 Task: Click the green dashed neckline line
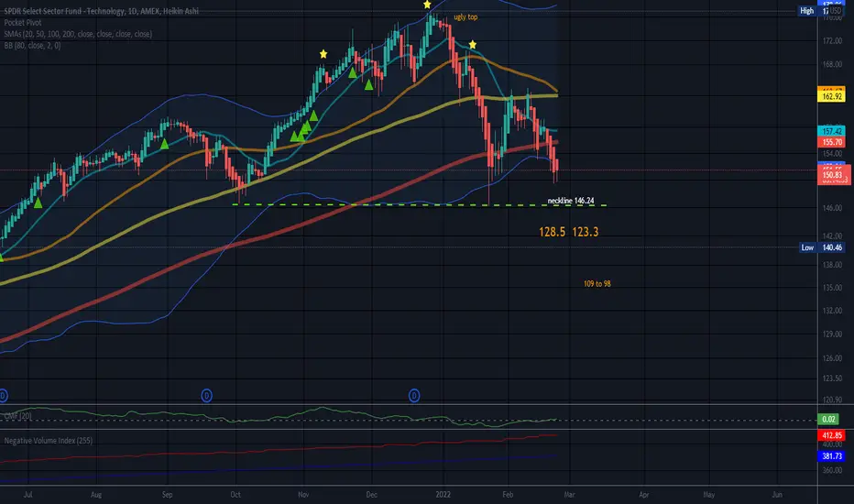pos(420,205)
